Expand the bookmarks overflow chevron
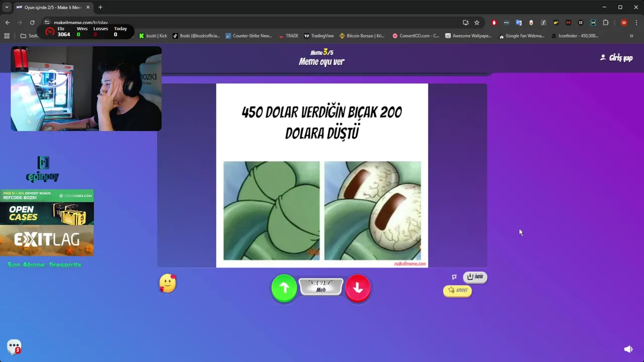This screenshot has width=644, height=362. [x=631, y=36]
